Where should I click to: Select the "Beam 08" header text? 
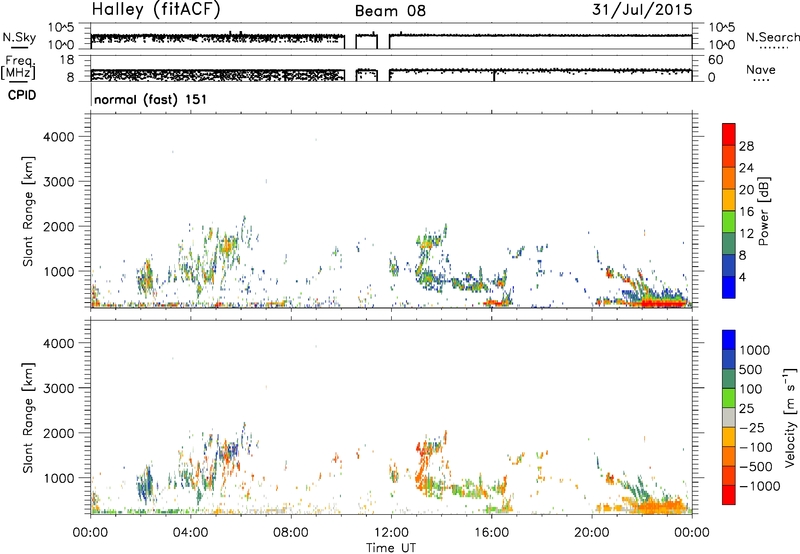tap(390, 11)
